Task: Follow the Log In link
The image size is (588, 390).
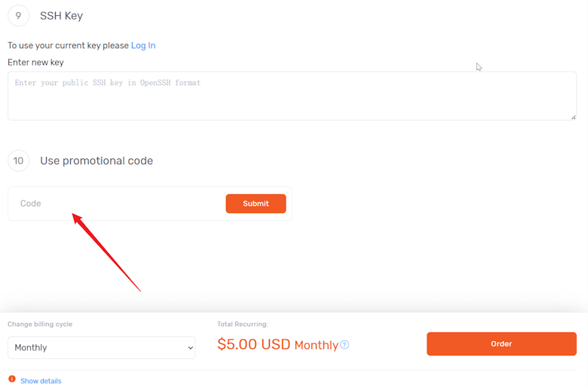Action: point(143,45)
